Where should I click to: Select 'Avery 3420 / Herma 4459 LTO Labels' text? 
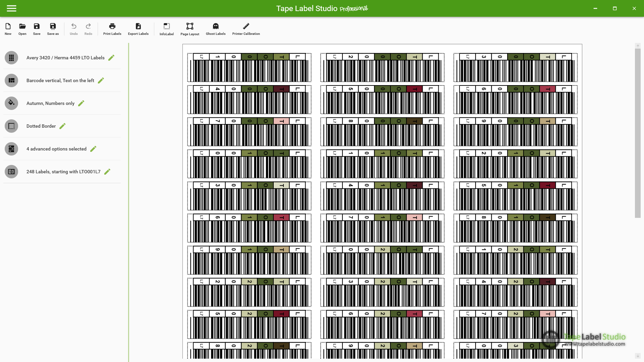[65, 58]
